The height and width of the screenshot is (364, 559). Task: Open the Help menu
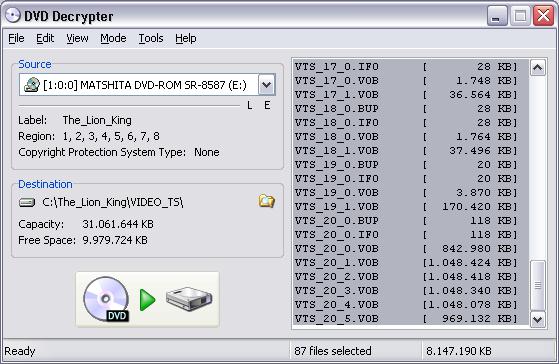pos(186,38)
